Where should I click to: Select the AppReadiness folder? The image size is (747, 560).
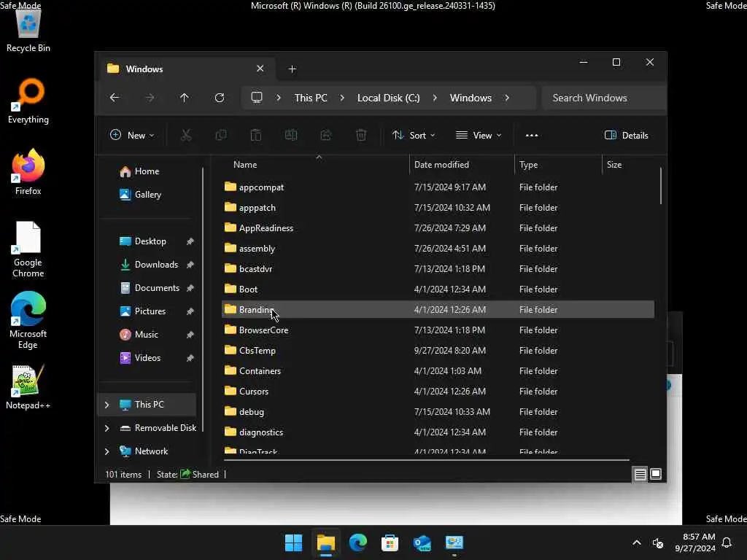[x=438, y=228]
